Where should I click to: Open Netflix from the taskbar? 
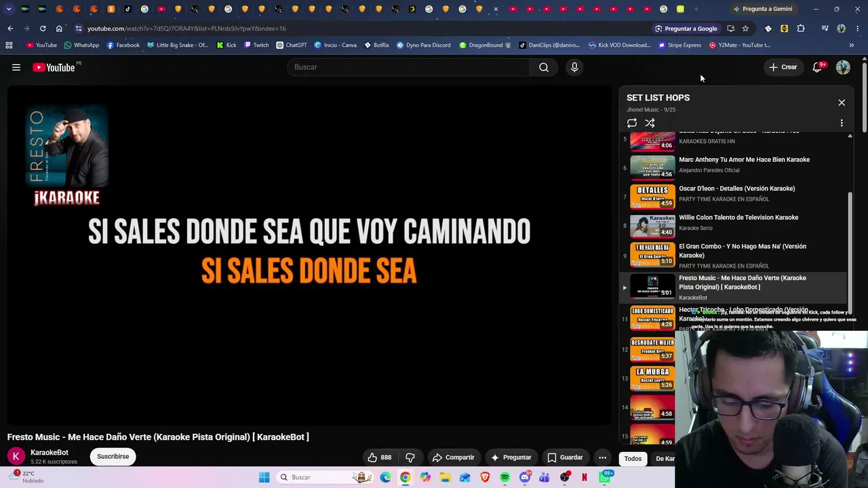584,477
